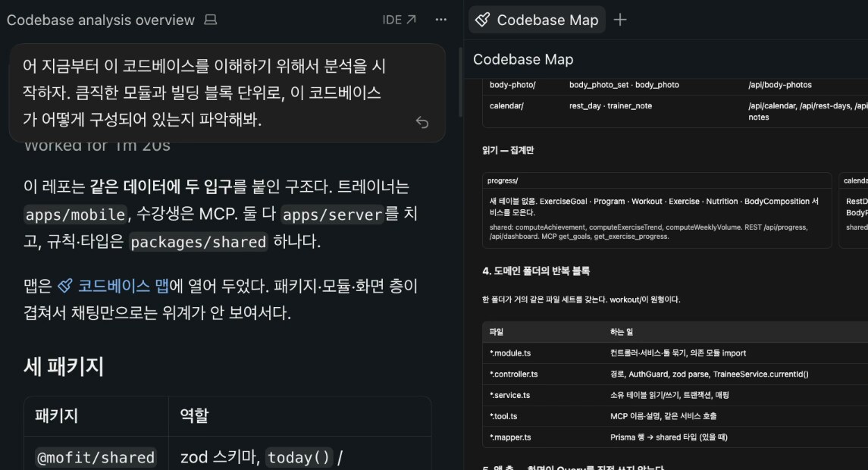Click the packages/shared inline code
The image size is (868, 470).
(198, 242)
